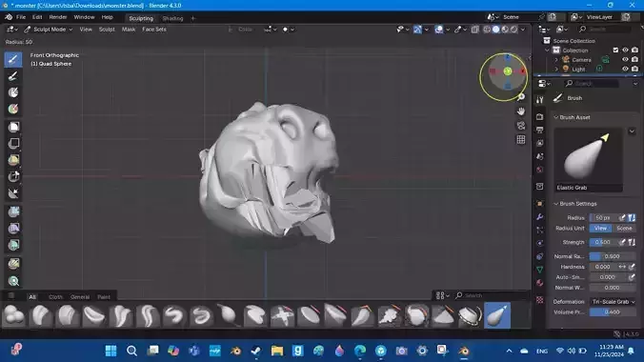The width and height of the screenshot is (644, 362).
Task: Click the green Y axis on navigation gizmo
Action: [508, 71]
